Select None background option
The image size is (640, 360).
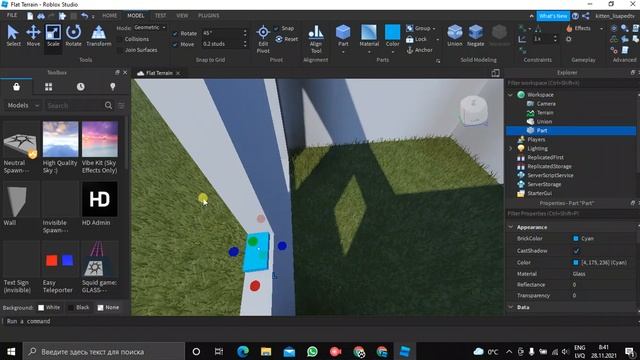(100, 307)
